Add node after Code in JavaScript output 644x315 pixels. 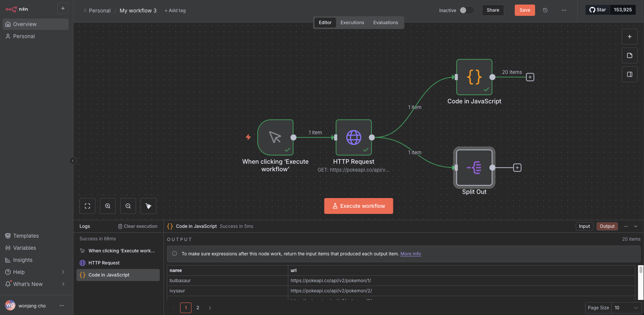tap(530, 77)
